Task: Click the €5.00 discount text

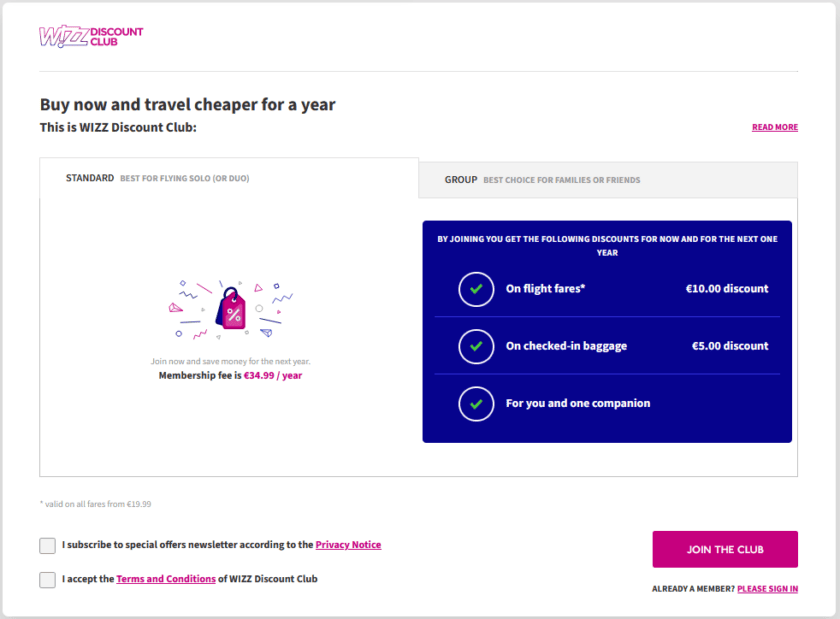Action: point(730,346)
